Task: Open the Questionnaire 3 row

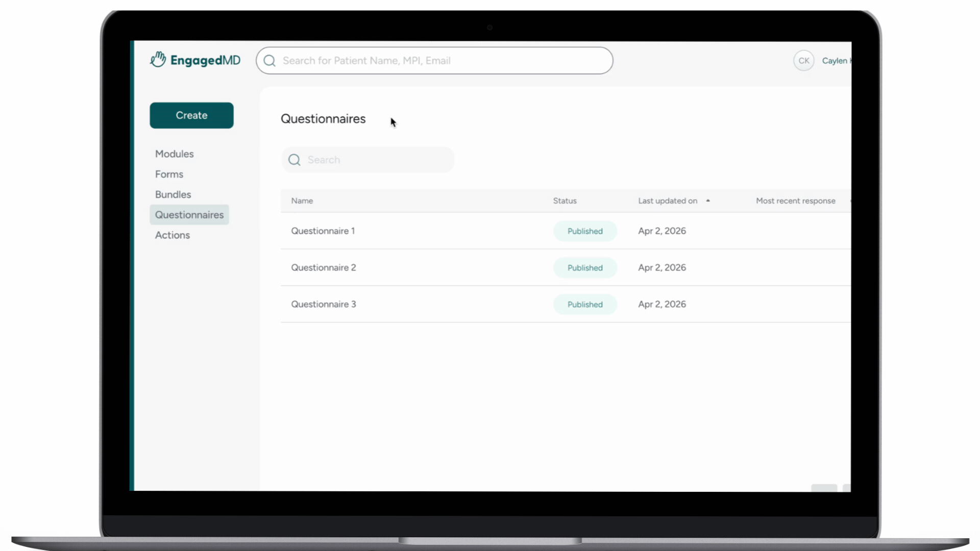Action: click(566, 305)
